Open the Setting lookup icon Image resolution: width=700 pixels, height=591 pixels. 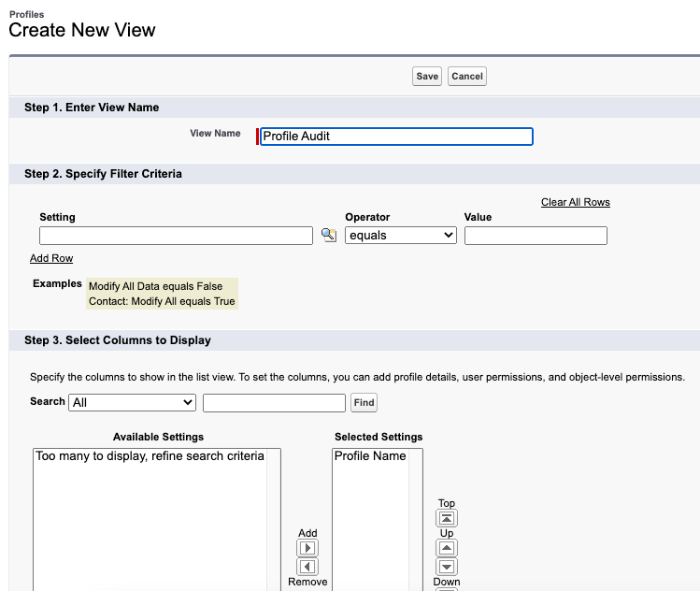click(329, 236)
